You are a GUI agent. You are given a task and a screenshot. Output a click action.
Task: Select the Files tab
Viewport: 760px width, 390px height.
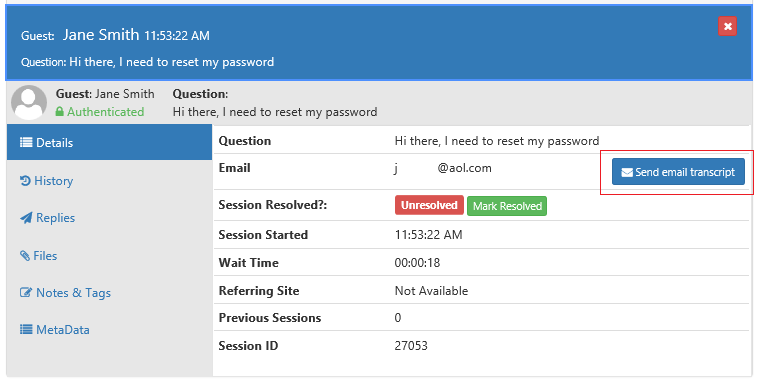[110, 255]
